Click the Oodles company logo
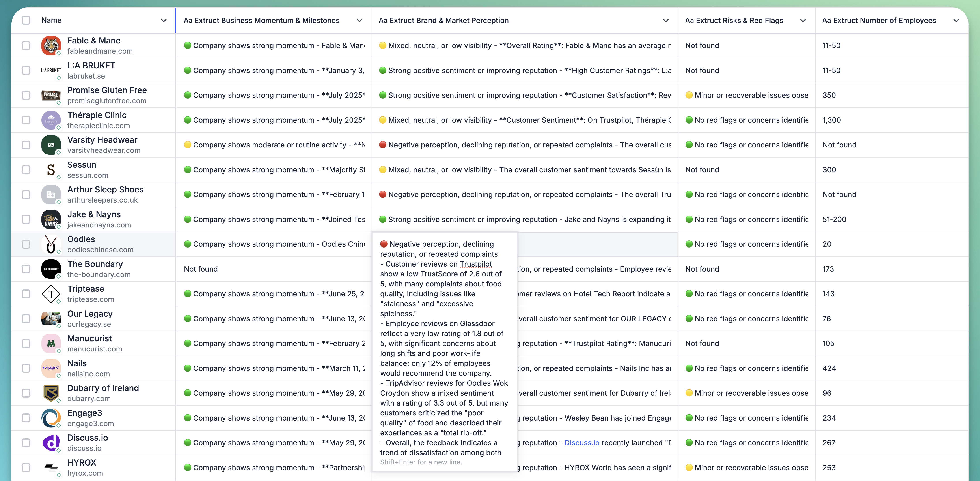Image resolution: width=980 pixels, height=481 pixels. [x=51, y=244]
